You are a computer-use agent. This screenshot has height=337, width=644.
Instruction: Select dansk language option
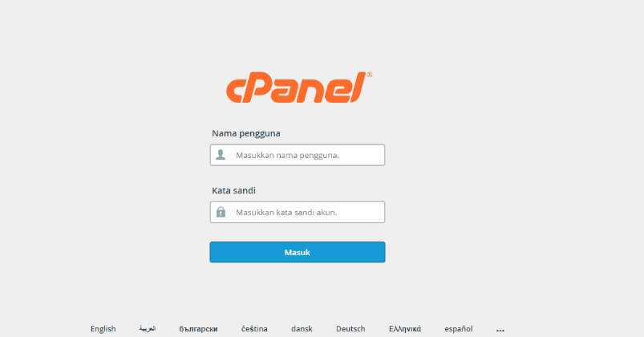tap(302, 329)
